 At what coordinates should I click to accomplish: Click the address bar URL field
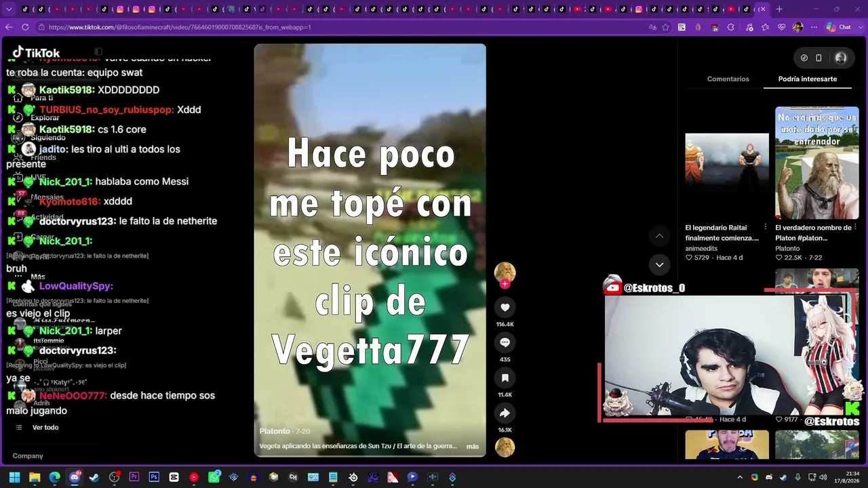pyautogui.click(x=339, y=27)
